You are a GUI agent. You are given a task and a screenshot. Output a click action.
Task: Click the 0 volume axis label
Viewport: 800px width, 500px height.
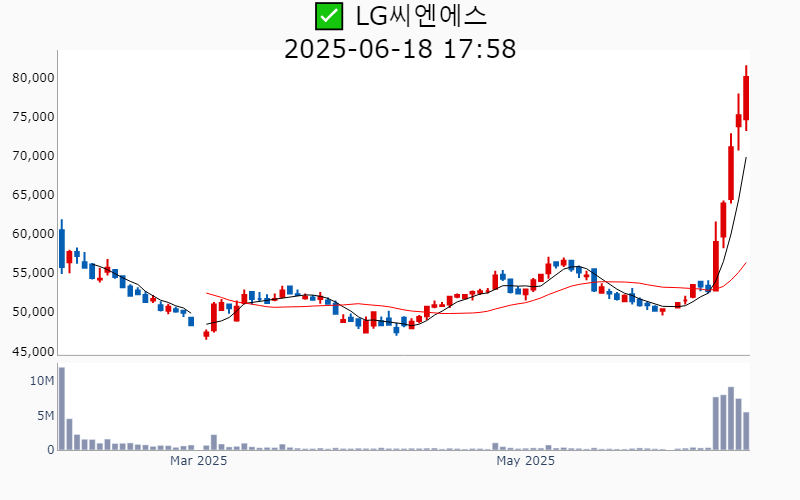(51, 450)
